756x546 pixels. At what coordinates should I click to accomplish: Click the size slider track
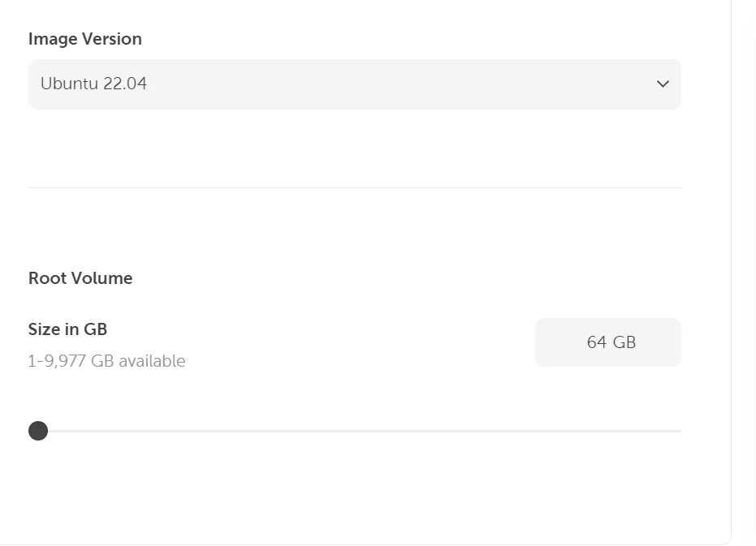tap(357, 431)
